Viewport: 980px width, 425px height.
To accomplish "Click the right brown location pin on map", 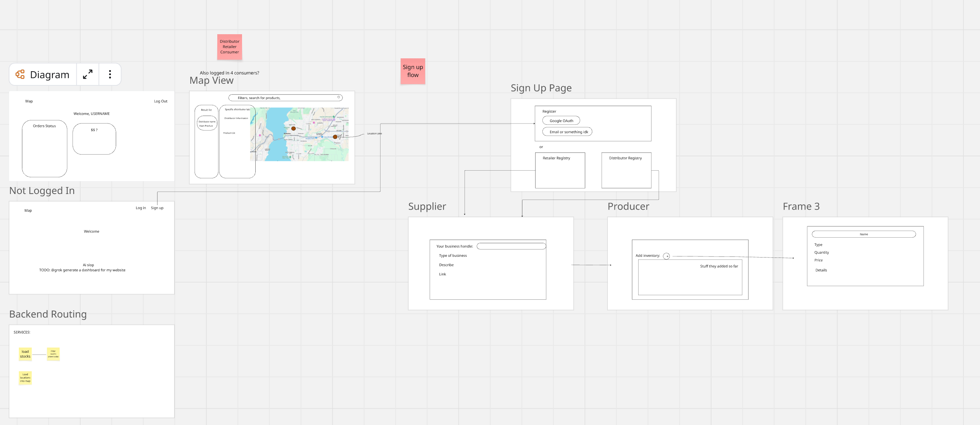I will tap(335, 136).
